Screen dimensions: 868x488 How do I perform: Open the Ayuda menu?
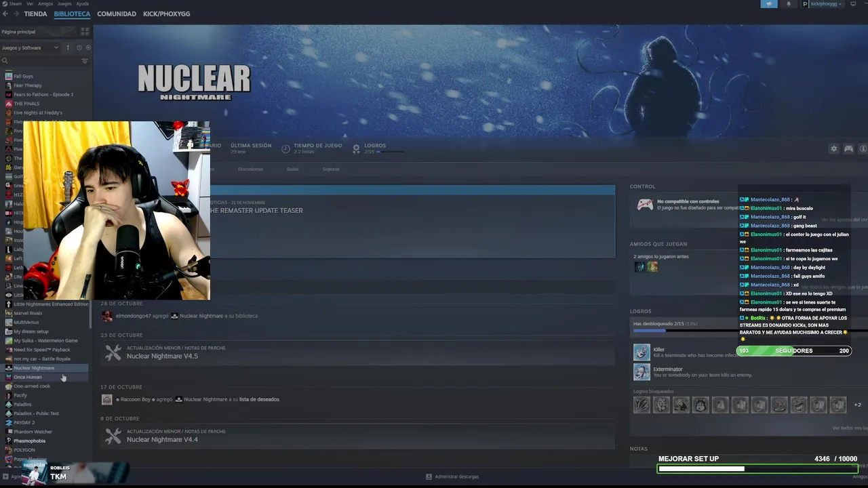click(83, 3)
